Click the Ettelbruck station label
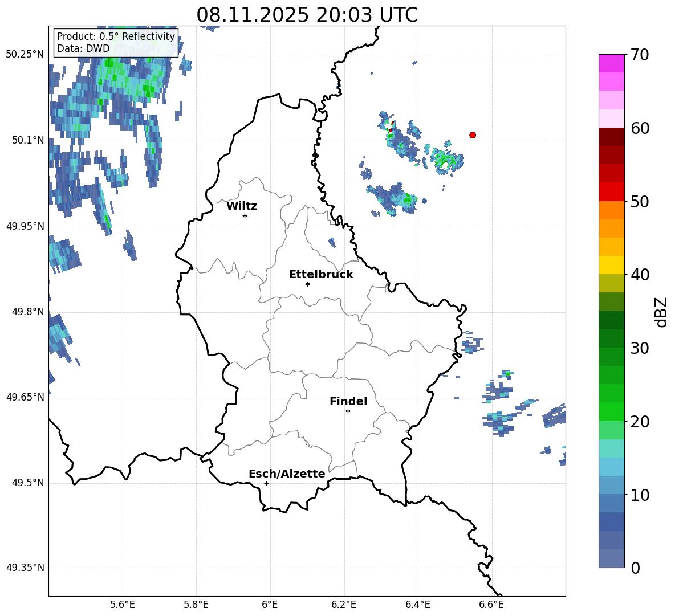The width and height of the screenshot is (675, 616). click(321, 275)
